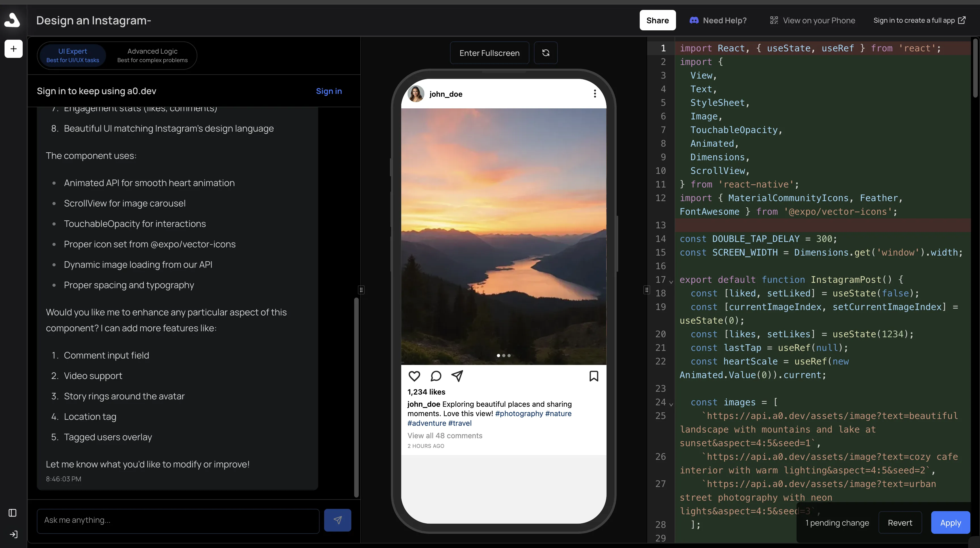Image resolution: width=980 pixels, height=548 pixels.
Task: Click the a0.dev logo icon
Action: tap(12, 20)
